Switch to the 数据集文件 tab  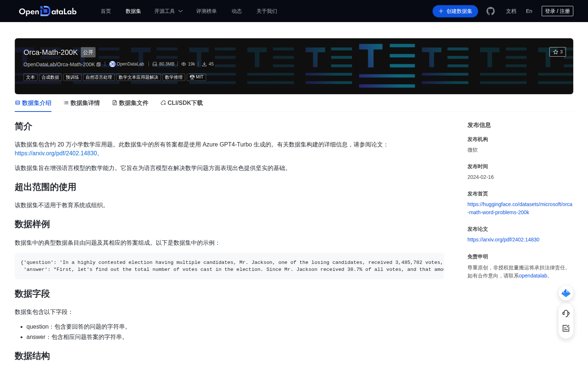coord(130,103)
